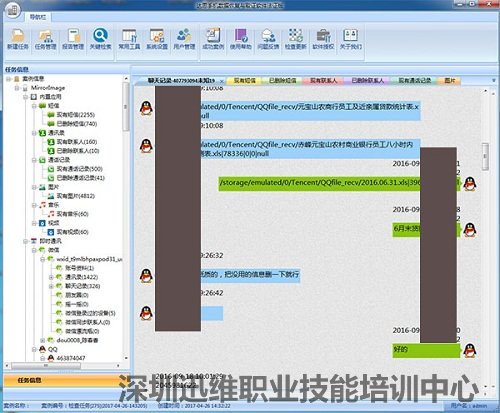Click the tree panel scroll-down arrow
Viewport: 500px width, 413px height.
point(126,358)
